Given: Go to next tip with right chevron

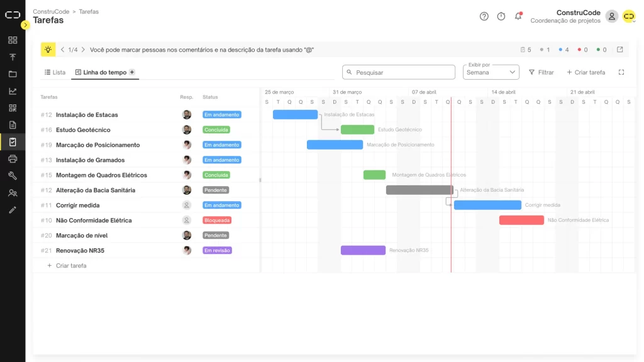Looking at the screenshot, I should (83, 50).
